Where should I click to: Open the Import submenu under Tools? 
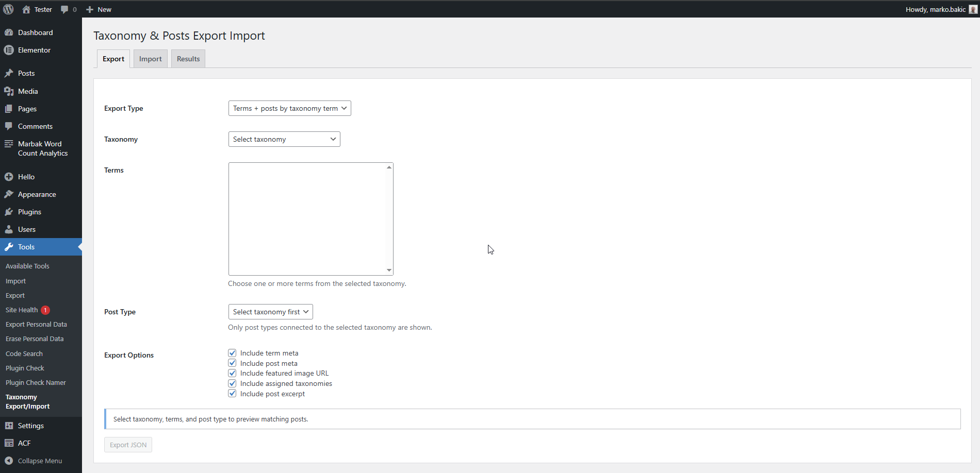click(x=15, y=281)
